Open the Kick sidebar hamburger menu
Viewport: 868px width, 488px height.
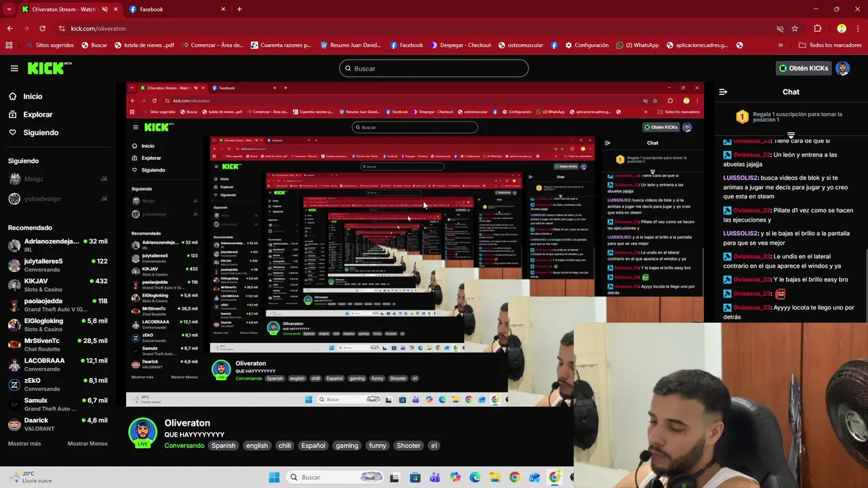[14, 68]
